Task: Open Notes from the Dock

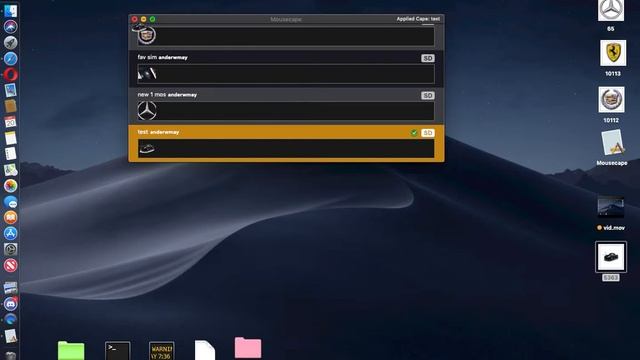Action: click(x=11, y=138)
